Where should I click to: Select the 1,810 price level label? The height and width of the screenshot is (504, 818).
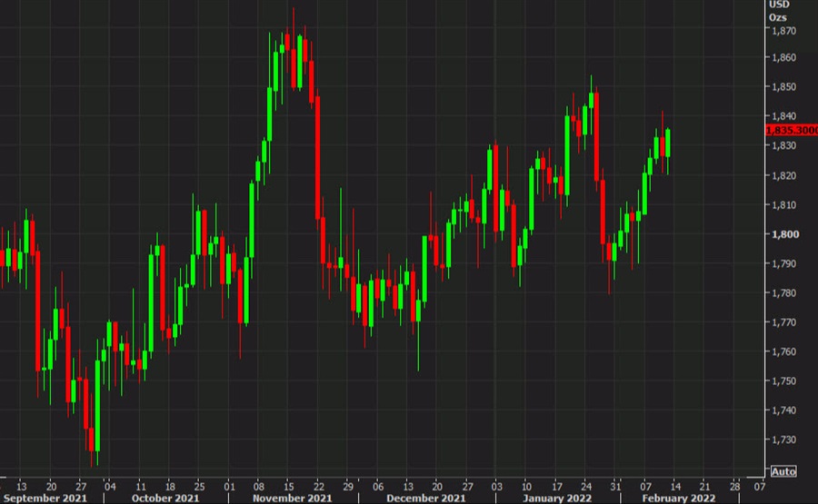pyautogui.click(x=784, y=205)
